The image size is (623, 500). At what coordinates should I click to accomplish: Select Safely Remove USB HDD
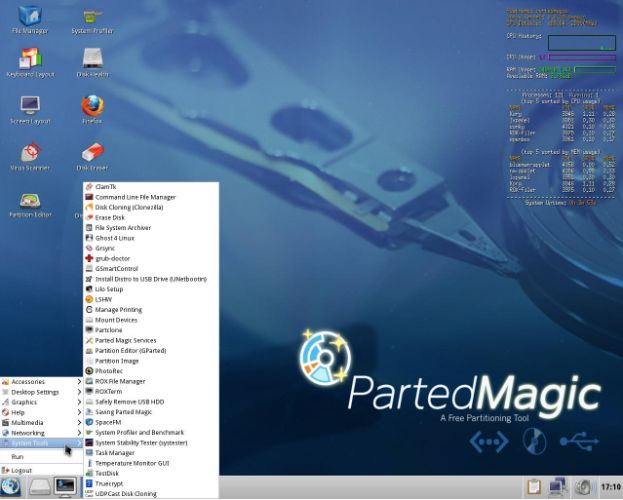click(x=151, y=402)
